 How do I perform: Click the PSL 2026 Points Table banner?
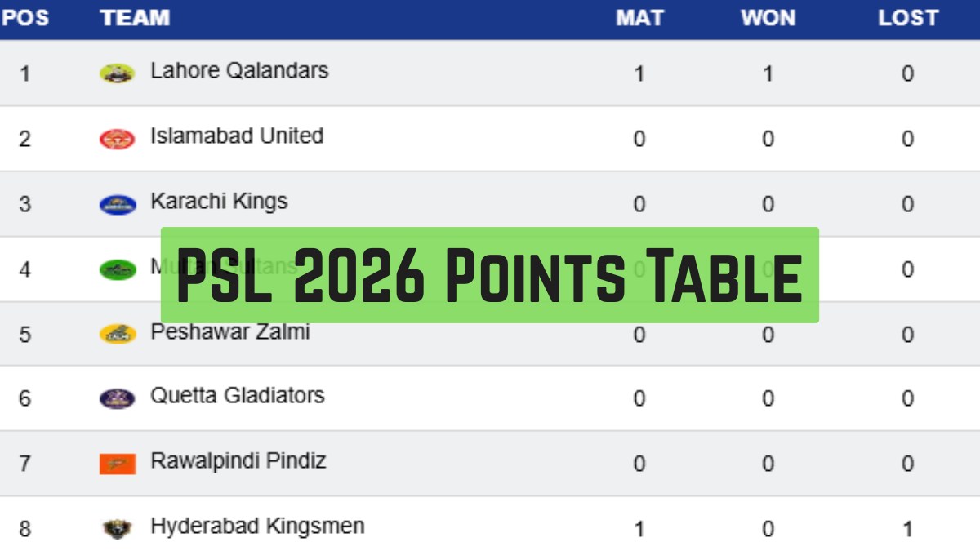pos(489,275)
